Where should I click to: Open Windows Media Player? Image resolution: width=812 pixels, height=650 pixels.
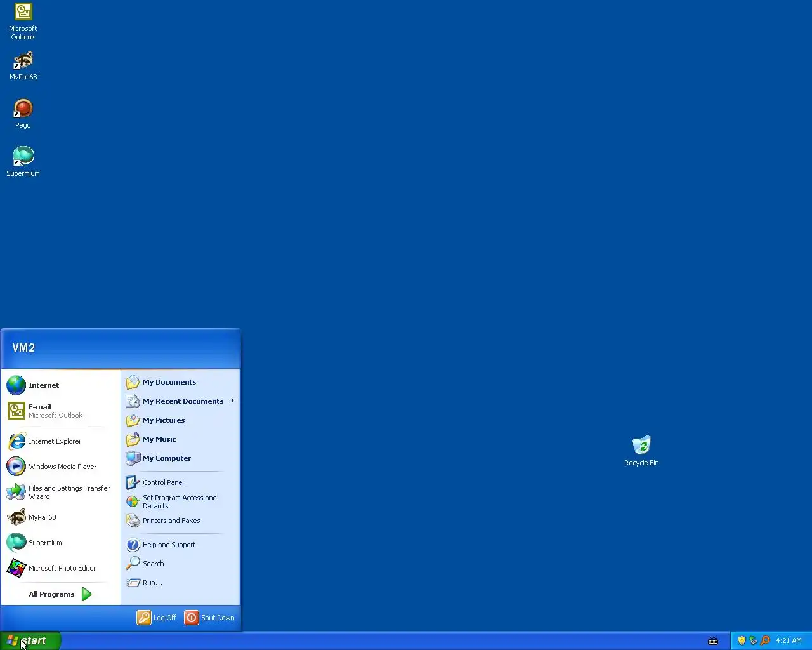[61, 467]
